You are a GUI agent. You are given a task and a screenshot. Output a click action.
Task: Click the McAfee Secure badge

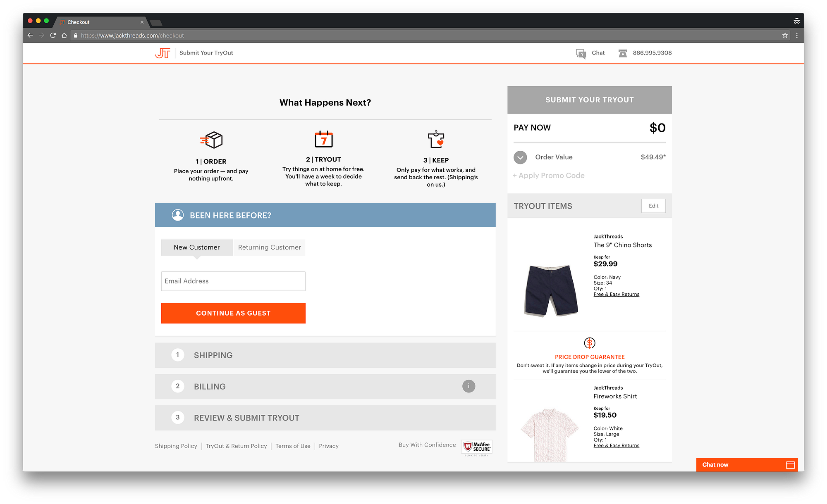click(477, 447)
